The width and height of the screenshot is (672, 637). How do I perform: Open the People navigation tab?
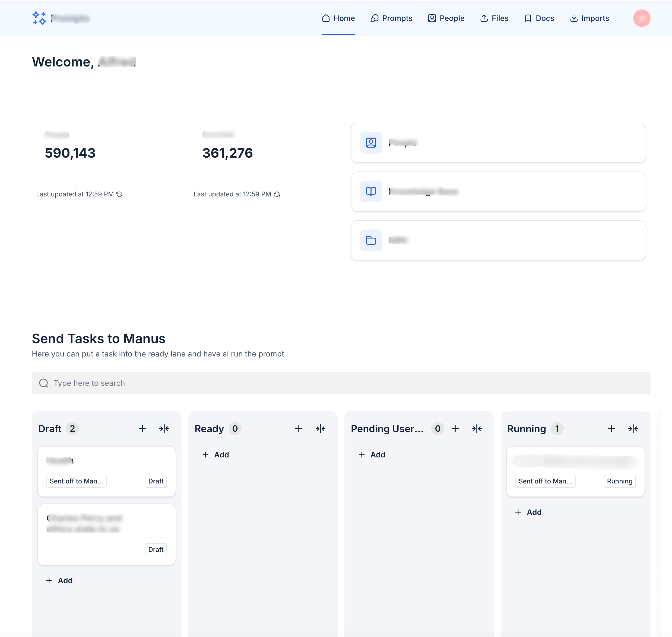(x=446, y=18)
